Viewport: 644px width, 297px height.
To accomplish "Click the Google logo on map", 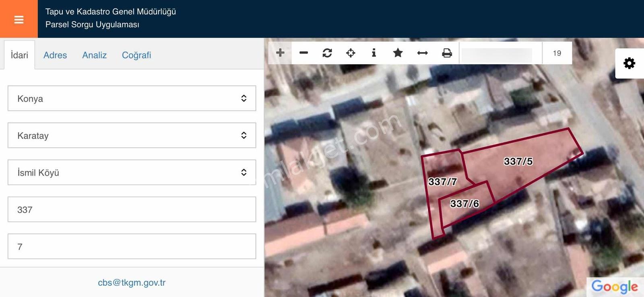I will click(615, 287).
